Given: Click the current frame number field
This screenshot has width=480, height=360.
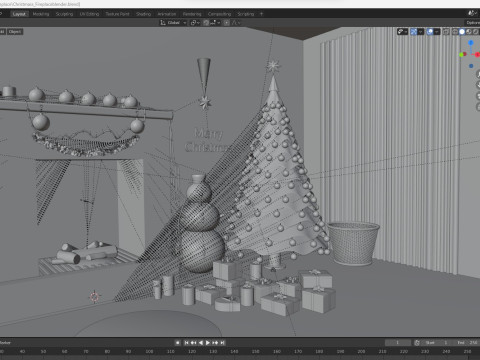Looking at the screenshot, I should point(397,343).
